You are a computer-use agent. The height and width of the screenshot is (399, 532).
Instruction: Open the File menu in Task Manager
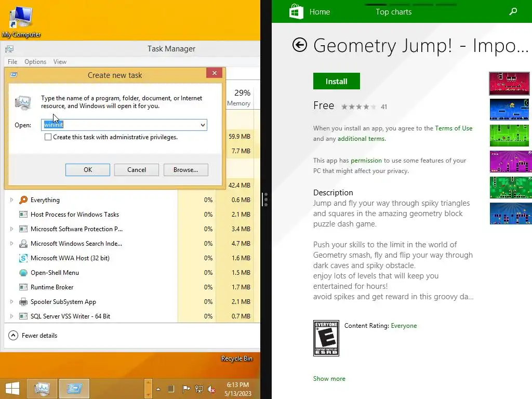12,62
